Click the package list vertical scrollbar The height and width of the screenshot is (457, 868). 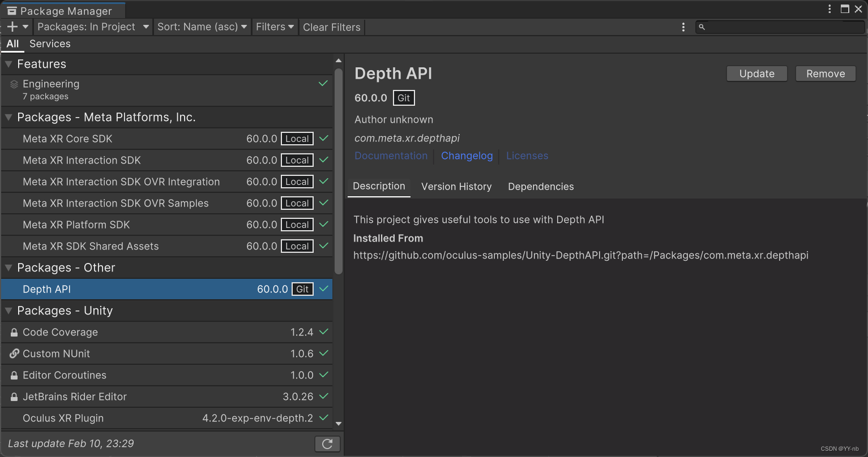[x=339, y=171]
